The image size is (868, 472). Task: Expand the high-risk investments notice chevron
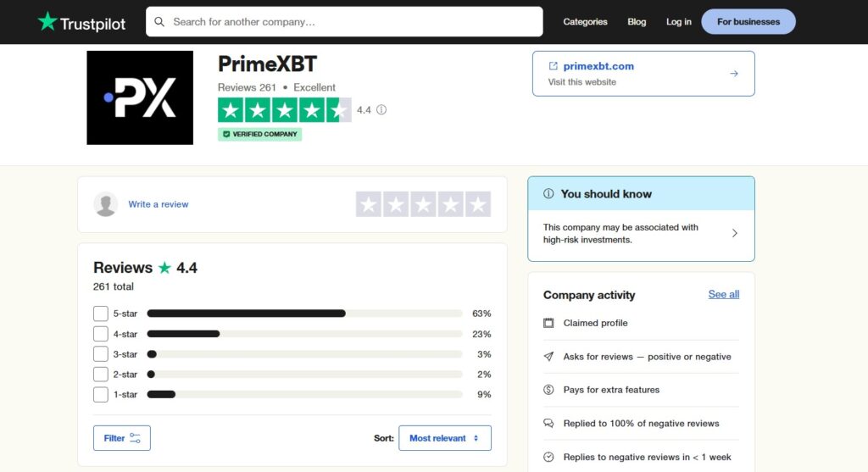(x=735, y=234)
